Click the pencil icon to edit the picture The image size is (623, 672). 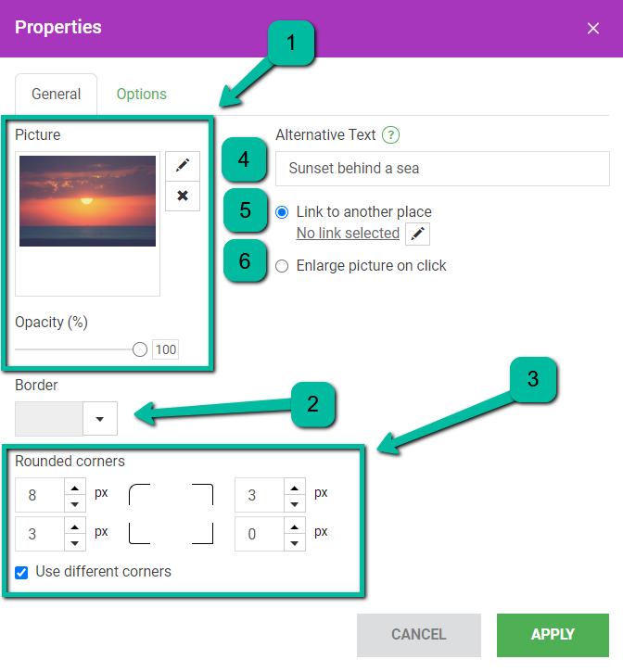(183, 166)
